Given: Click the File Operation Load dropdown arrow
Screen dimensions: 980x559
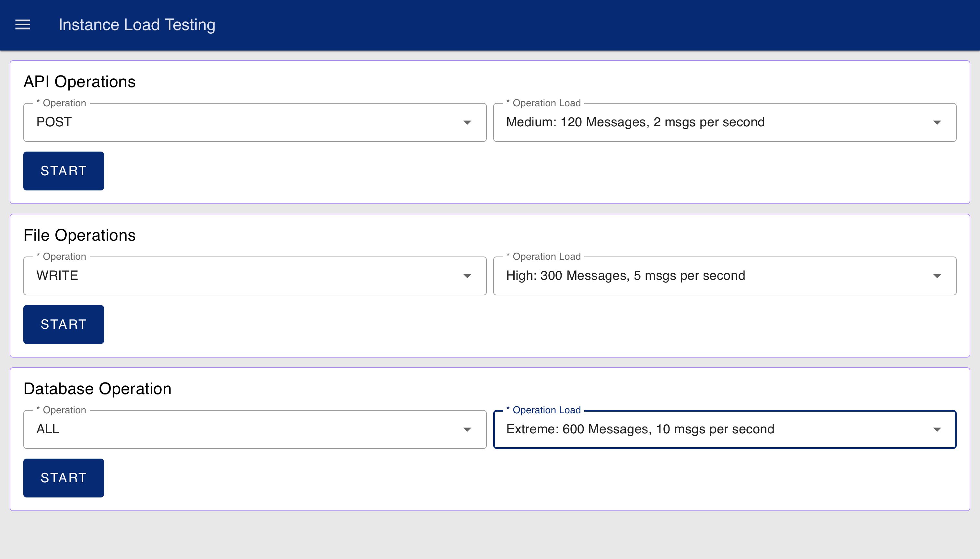Looking at the screenshot, I should 937,276.
